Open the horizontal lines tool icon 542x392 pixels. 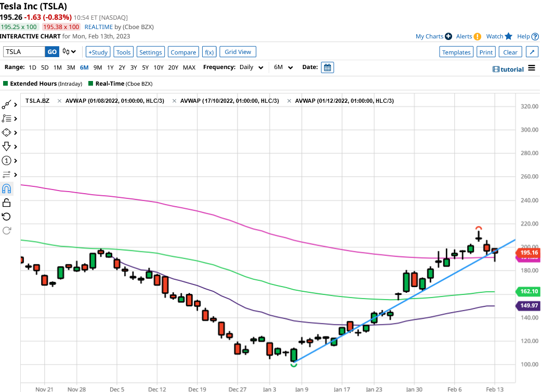click(x=7, y=175)
